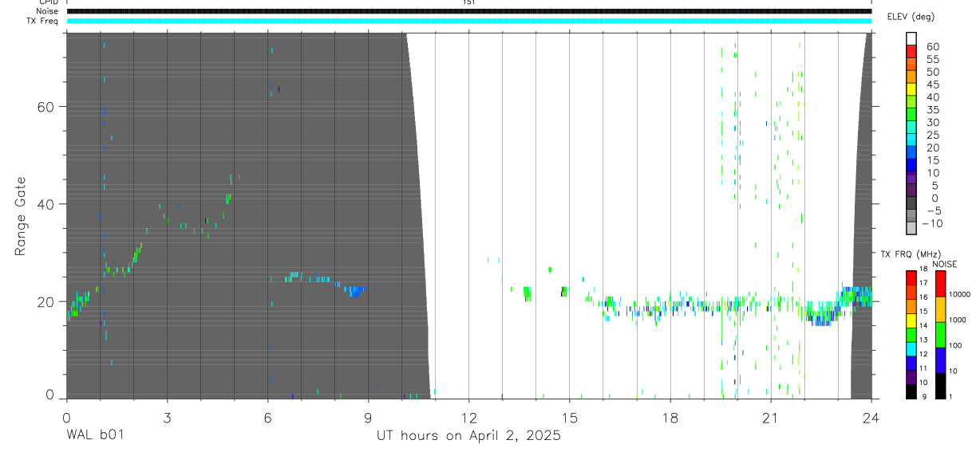Click the red swatch in ELEV scale
980x452 pixels.
pyautogui.click(x=911, y=51)
